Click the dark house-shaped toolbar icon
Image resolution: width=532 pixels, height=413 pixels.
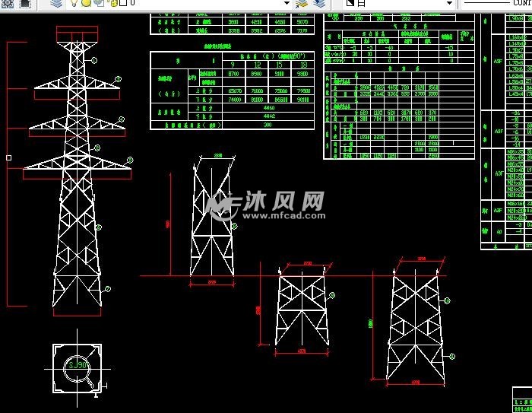click(x=25, y=3)
